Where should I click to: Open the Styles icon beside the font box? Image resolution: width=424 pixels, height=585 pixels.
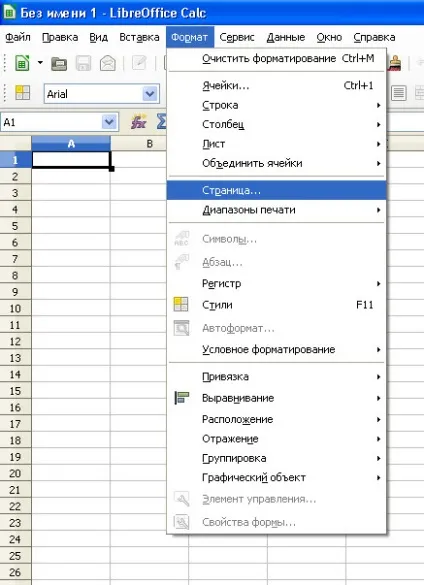(22, 93)
